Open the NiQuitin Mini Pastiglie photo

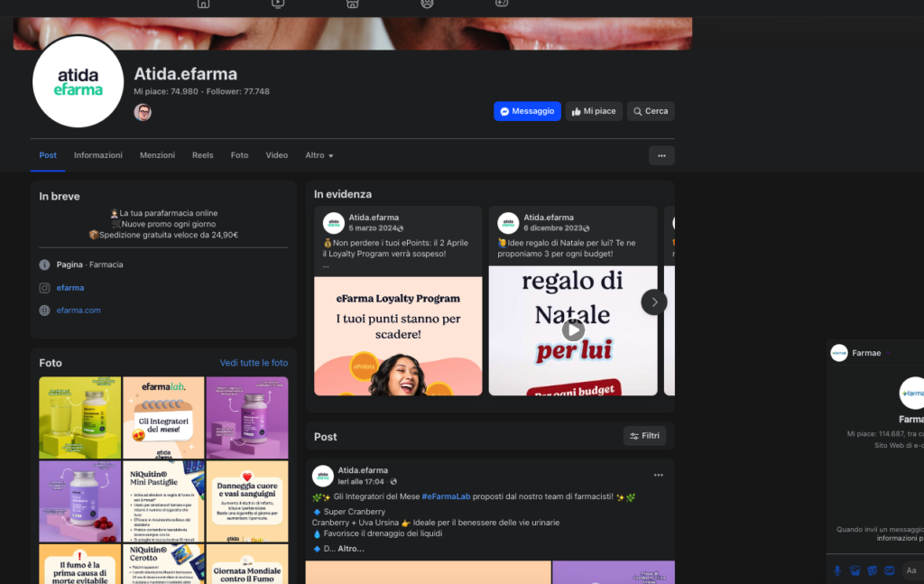tap(163, 501)
